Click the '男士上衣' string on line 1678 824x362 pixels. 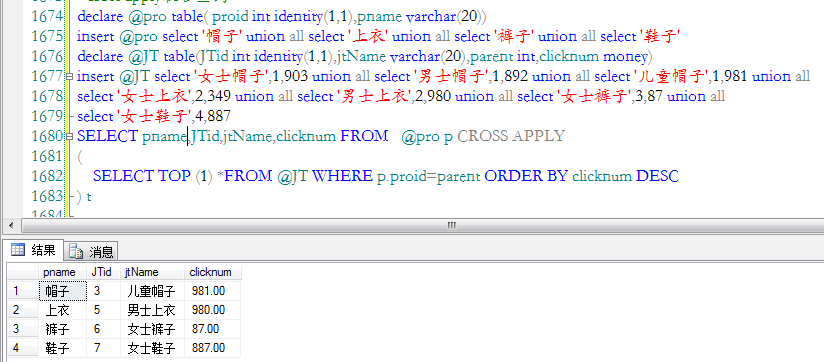click(374, 97)
